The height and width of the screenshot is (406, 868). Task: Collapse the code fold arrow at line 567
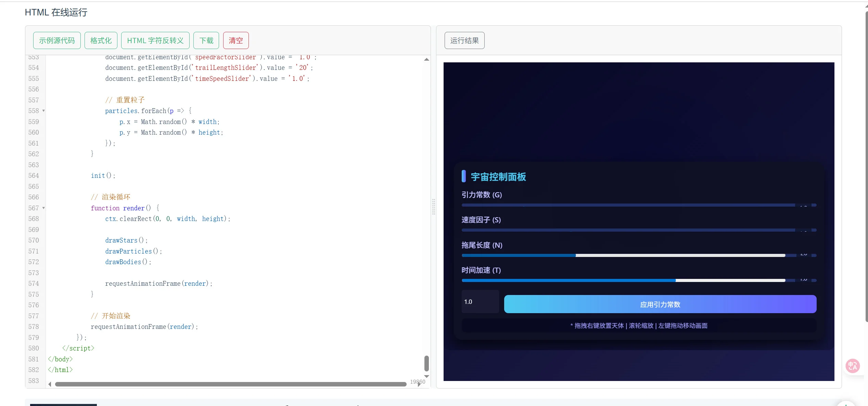click(x=43, y=208)
